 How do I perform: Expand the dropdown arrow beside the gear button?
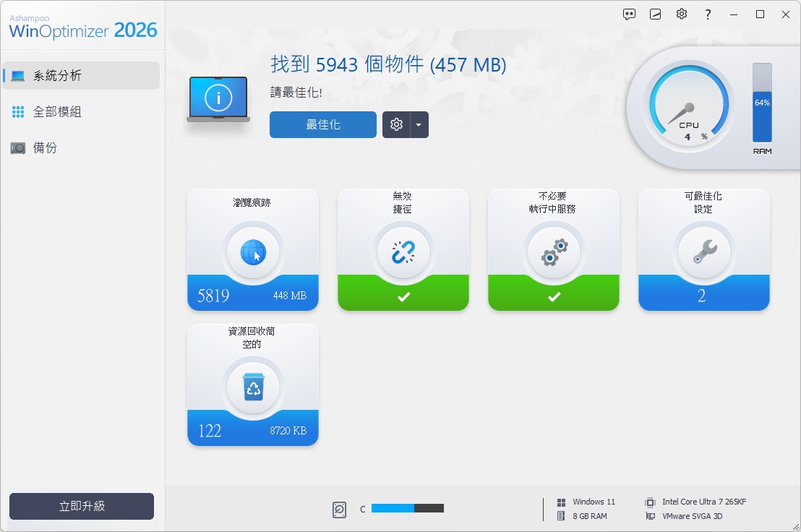tap(419, 124)
